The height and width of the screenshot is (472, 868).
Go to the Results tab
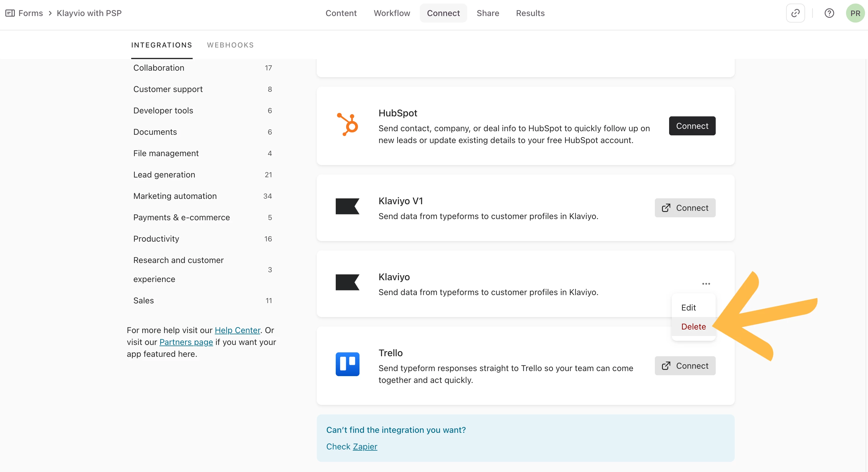(x=530, y=13)
